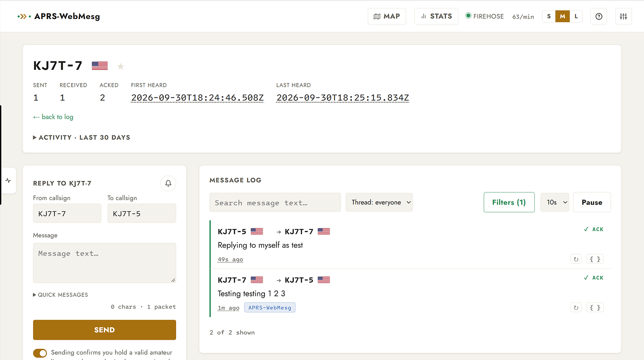This screenshot has width=644, height=360.
Task: Click the 49s ago timestamp
Action: pos(230,260)
